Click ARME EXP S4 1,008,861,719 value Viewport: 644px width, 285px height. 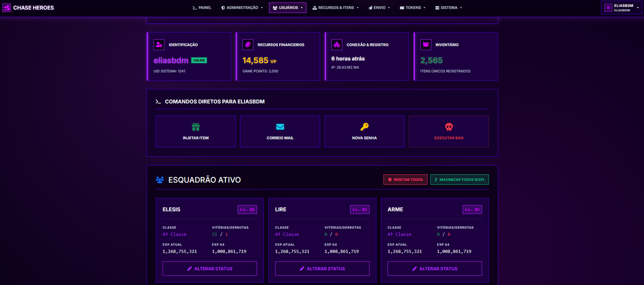point(454,251)
